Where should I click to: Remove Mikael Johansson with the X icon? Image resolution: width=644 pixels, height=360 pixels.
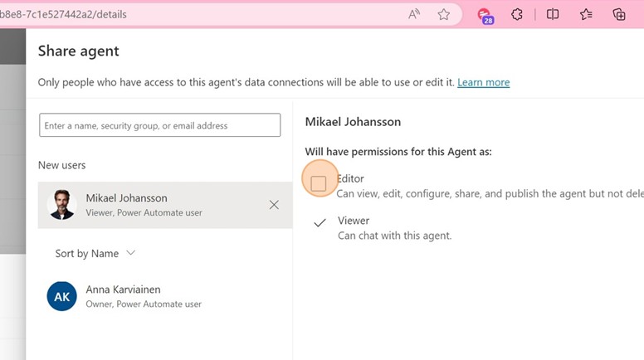[x=274, y=205]
